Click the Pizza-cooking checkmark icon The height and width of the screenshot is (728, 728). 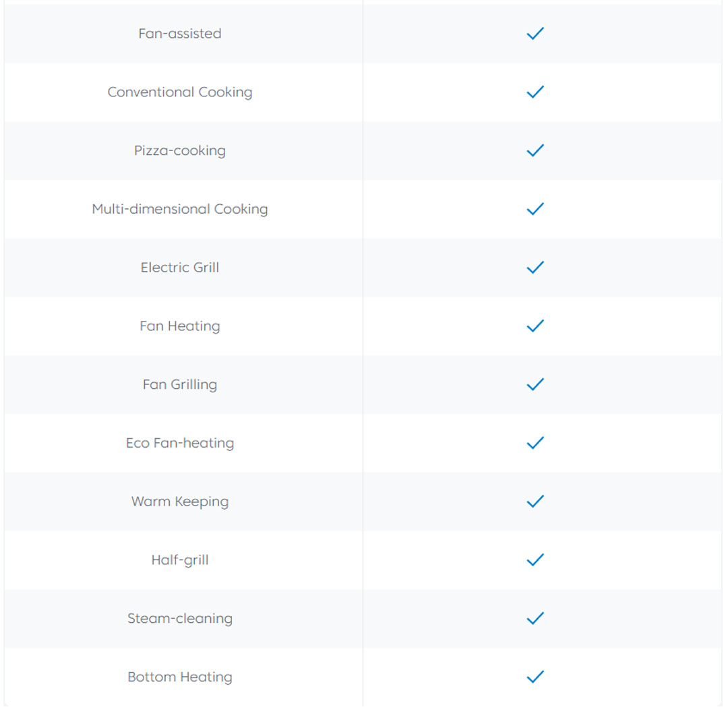(x=535, y=150)
